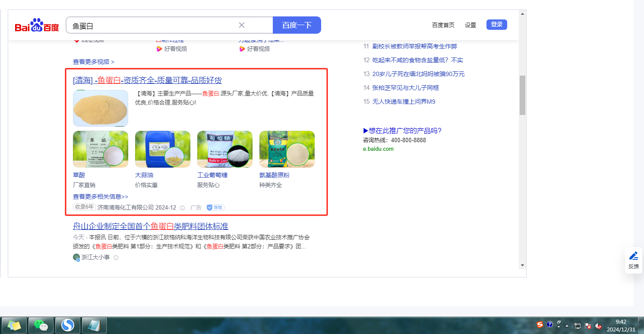Clear the search box with the X icon
The image size is (644, 334).
(242, 25)
